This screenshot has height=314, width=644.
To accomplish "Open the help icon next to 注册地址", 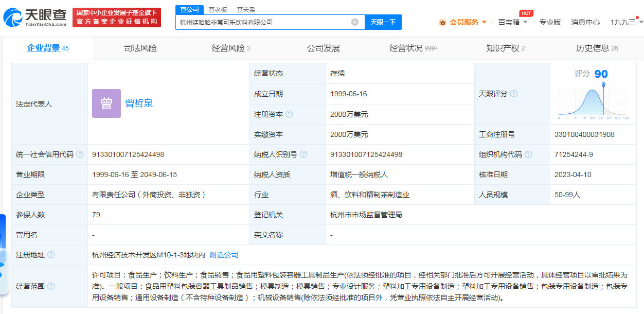I will click(x=51, y=255).
